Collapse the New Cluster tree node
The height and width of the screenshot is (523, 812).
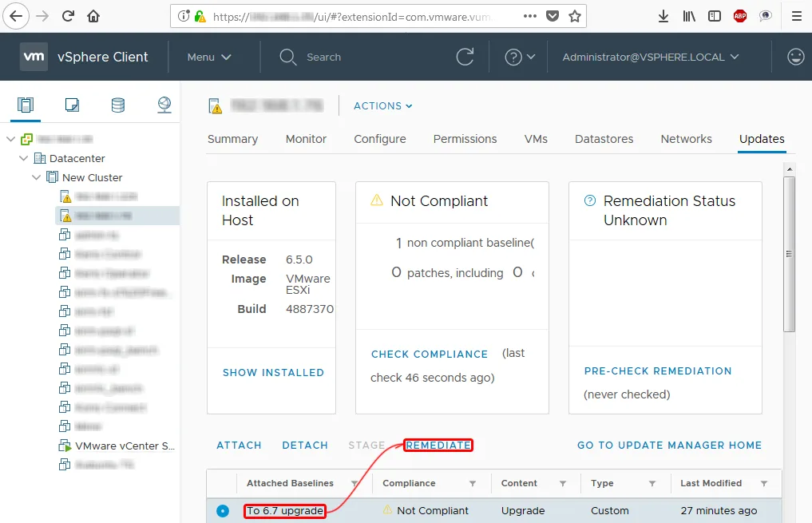tap(36, 177)
